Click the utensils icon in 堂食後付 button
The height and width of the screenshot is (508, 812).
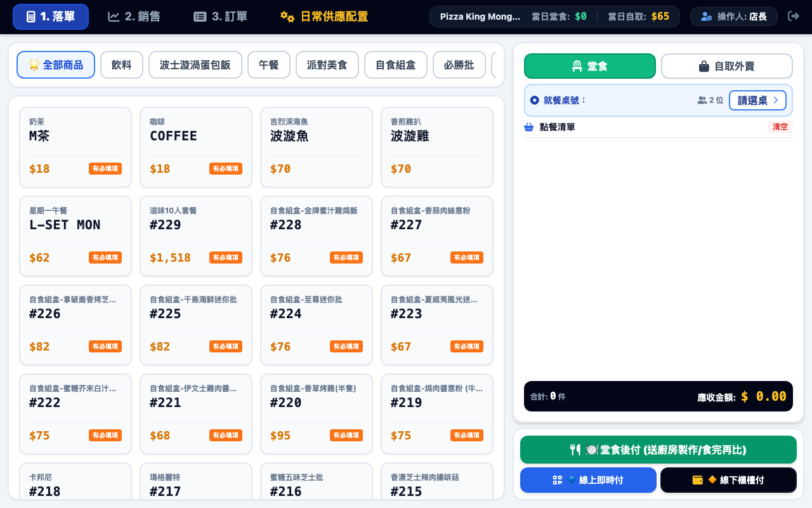575,450
